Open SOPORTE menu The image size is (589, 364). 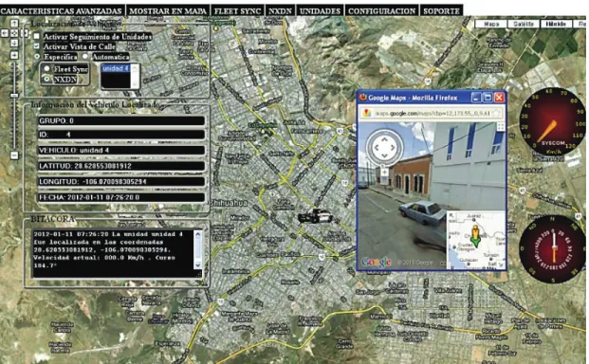point(441,10)
